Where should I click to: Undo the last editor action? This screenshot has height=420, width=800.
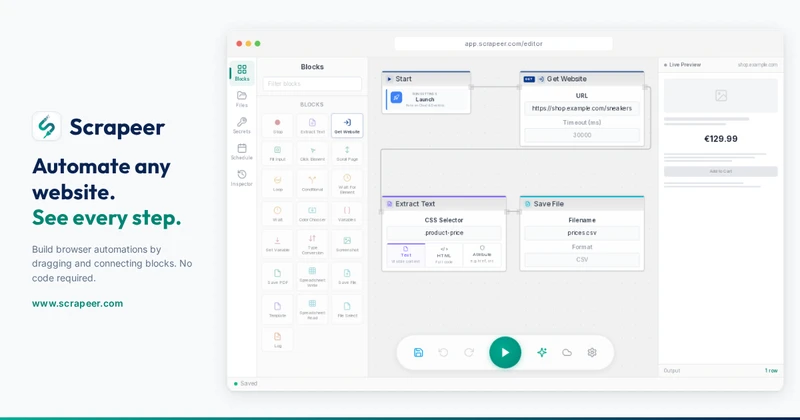pos(443,353)
